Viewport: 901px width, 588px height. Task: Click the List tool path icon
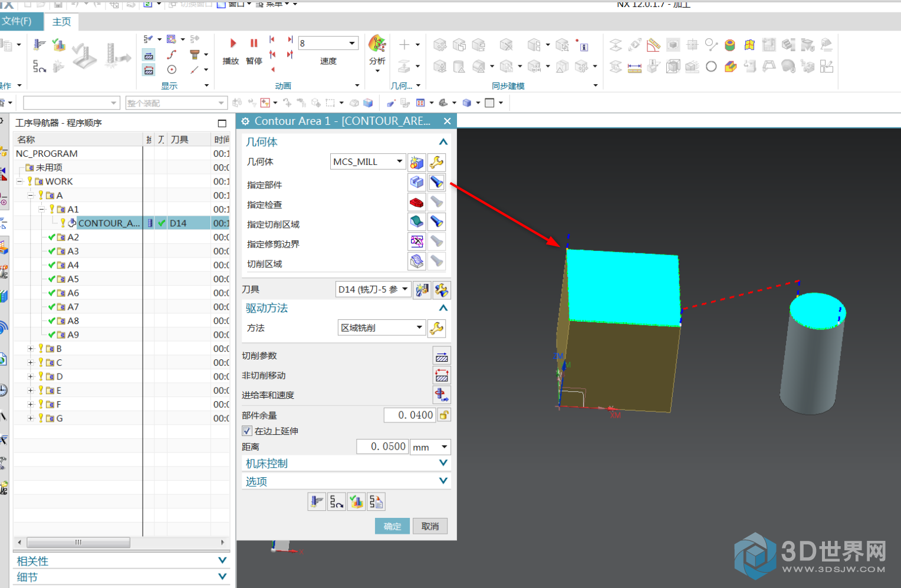[376, 501]
